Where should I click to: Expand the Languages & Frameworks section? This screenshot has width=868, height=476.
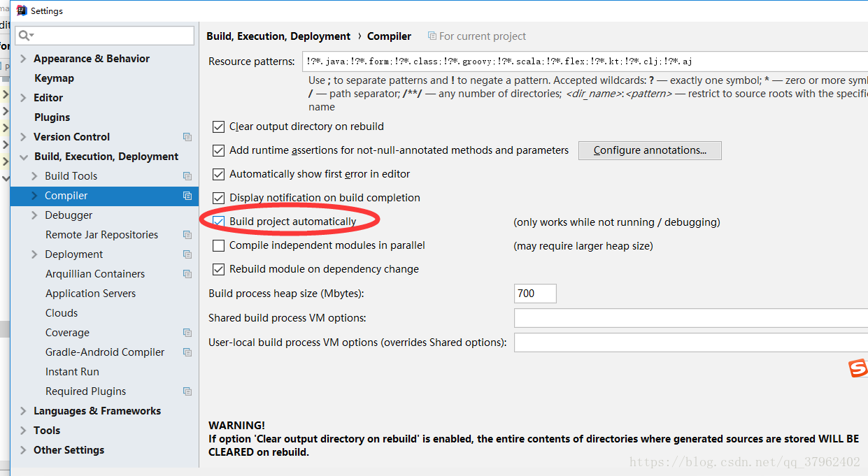pyautogui.click(x=24, y=411)
